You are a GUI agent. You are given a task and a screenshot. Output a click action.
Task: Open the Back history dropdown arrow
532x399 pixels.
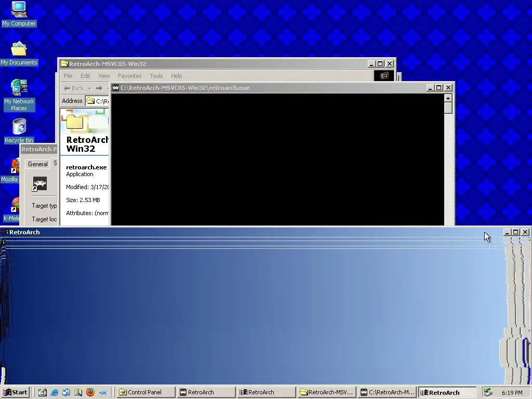[89, 88]
